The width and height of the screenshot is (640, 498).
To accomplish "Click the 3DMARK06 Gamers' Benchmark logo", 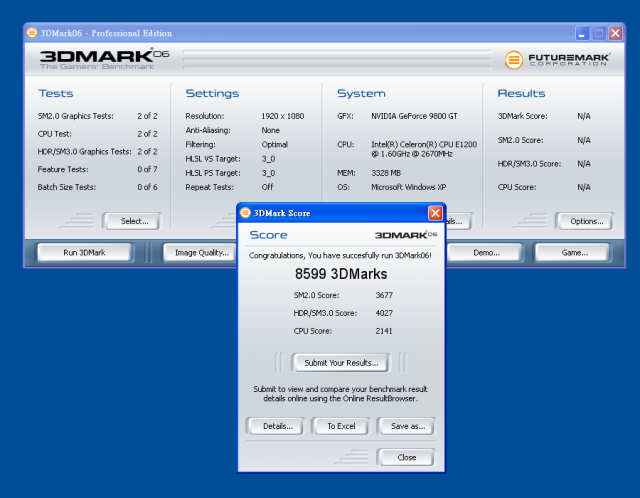I will (x=104, y=59).
